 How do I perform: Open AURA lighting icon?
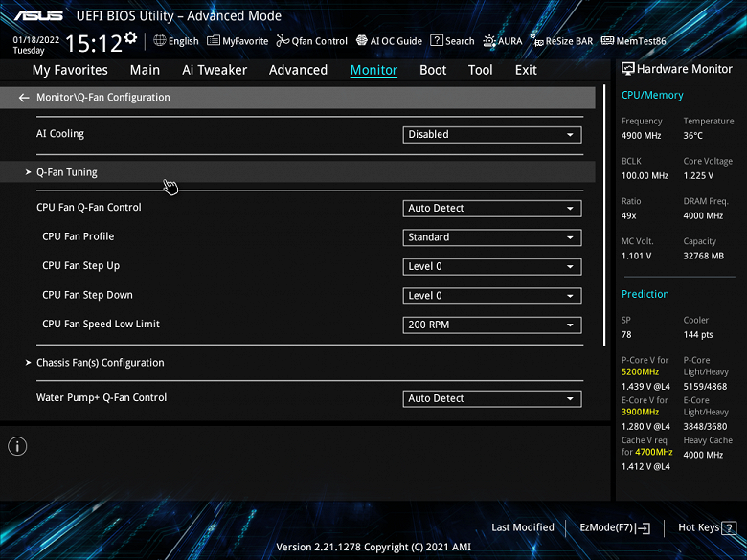click(x=489, y=41)
